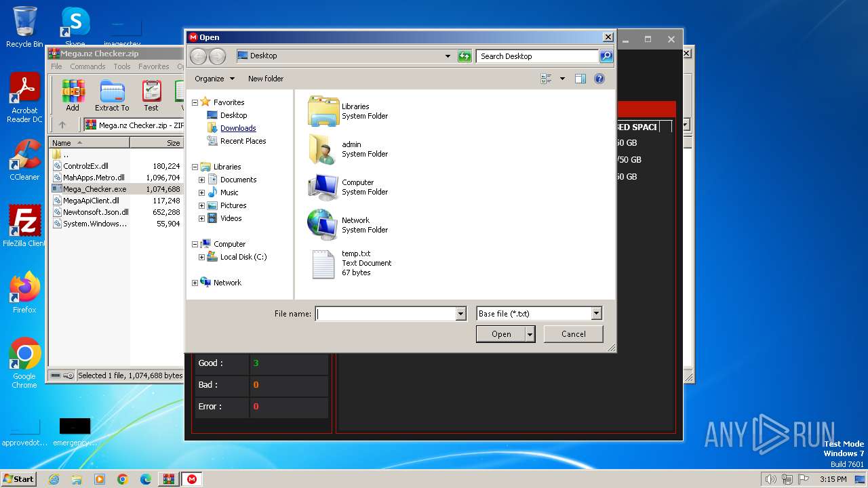Open the Organize menu
868x488 pixels.
pyautogui.click(x=214, y=79)
